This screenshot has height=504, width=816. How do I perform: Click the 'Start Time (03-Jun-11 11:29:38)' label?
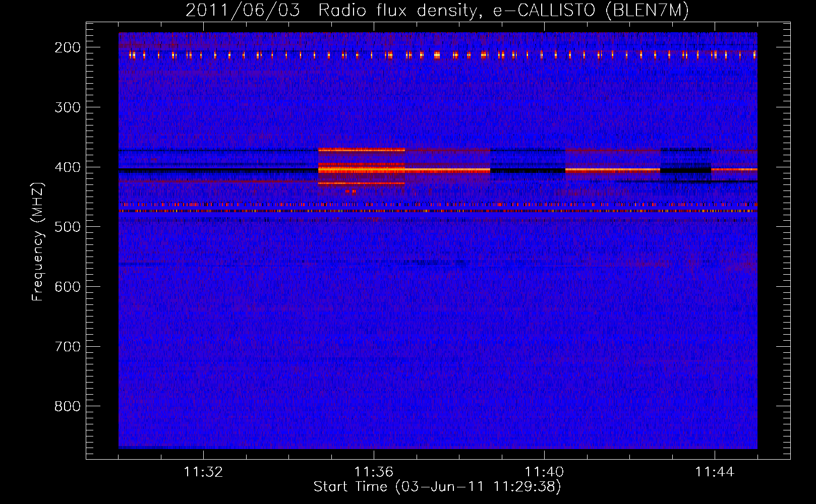[x=437, y=487]
